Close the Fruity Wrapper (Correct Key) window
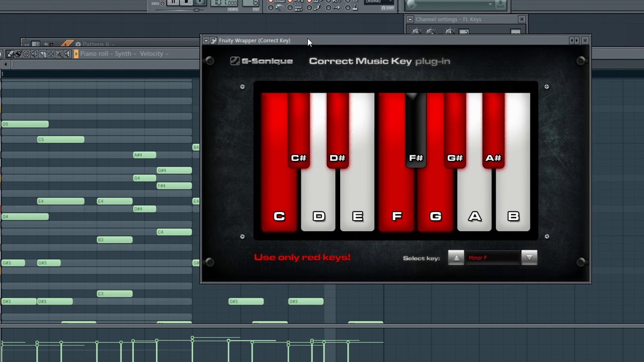Image resolution: width=644 pixels, height=362 pixels. tap(585, 41)
